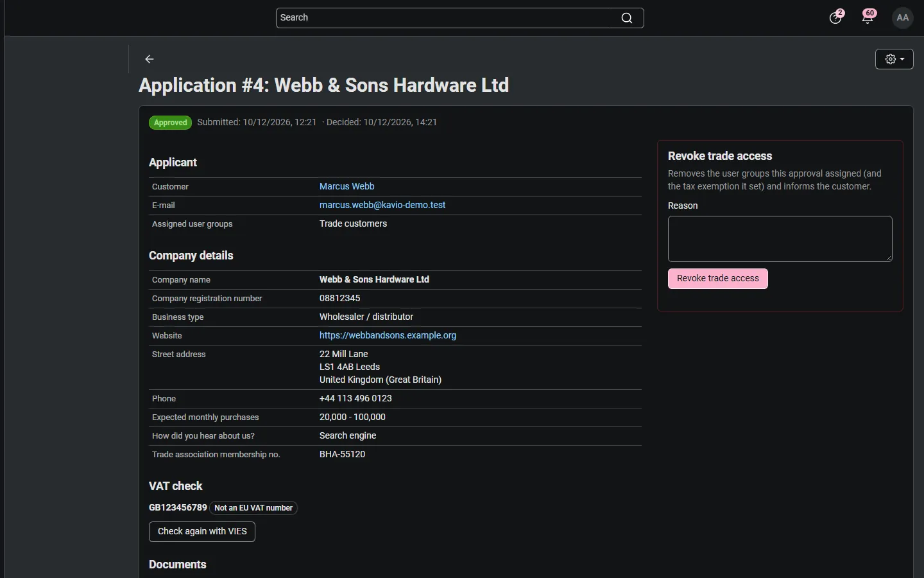This screenshot has height=578, width=924.
Task: Click United Kingdom (Great Britain) country line
Action: coord(381,380)
